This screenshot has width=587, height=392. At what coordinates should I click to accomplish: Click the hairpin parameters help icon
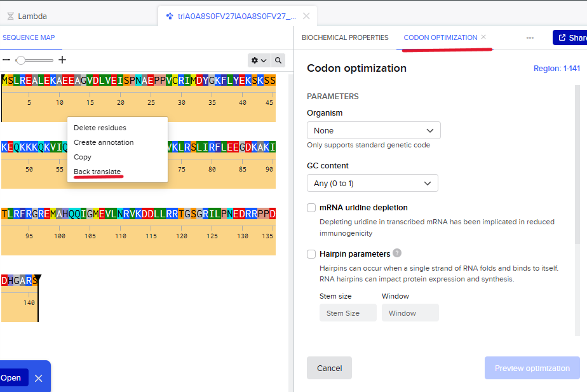(397, 253)
